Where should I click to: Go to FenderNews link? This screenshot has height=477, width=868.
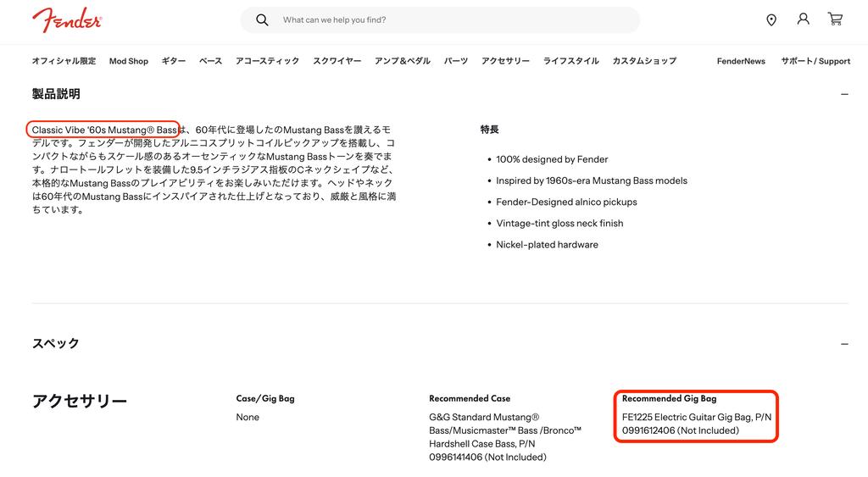(x=740, y=61)
